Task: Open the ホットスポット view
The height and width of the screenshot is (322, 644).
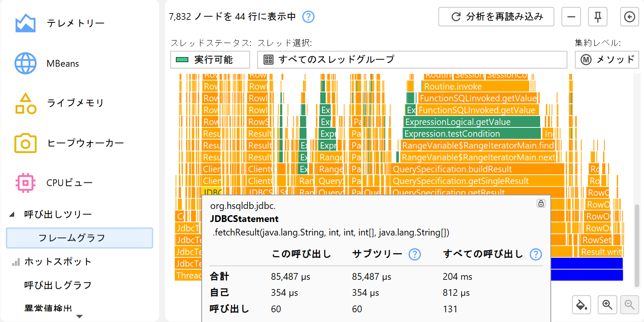Action: 58,262
